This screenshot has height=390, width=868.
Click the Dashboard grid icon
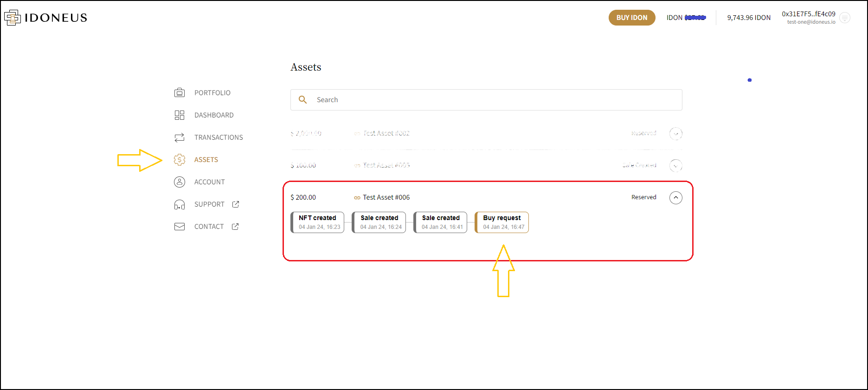(x=180, y=115)
